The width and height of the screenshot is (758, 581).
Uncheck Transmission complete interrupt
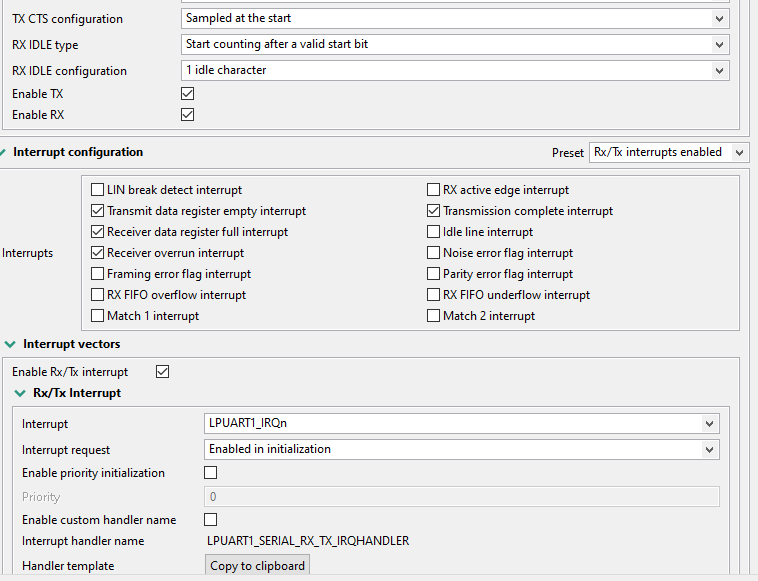click(434, 211)
